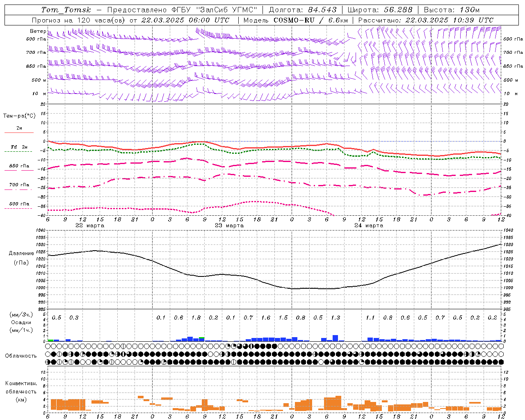Click the longitude value Долгота: 84.543
The image size is (525, 420).
303,10
